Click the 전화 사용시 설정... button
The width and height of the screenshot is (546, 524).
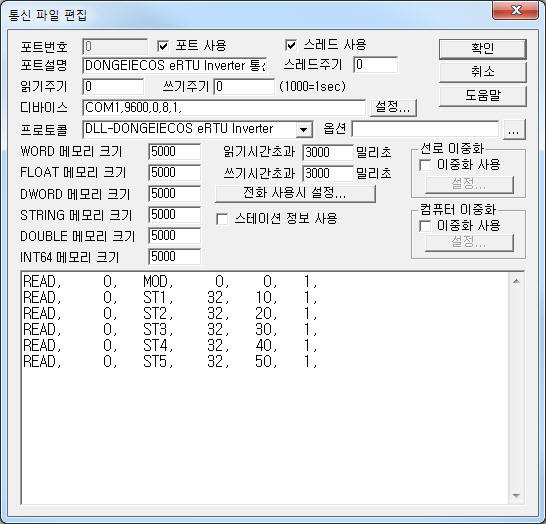(x=295, y=193)
